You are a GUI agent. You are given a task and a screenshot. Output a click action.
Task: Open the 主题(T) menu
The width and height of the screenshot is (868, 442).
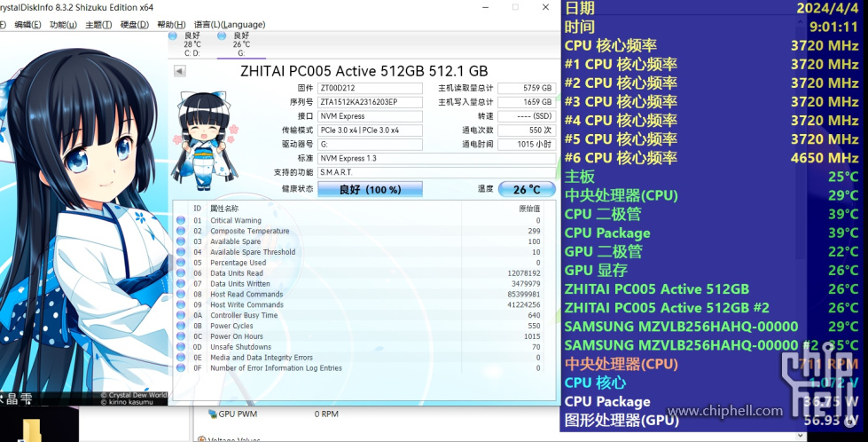point(98,24)
